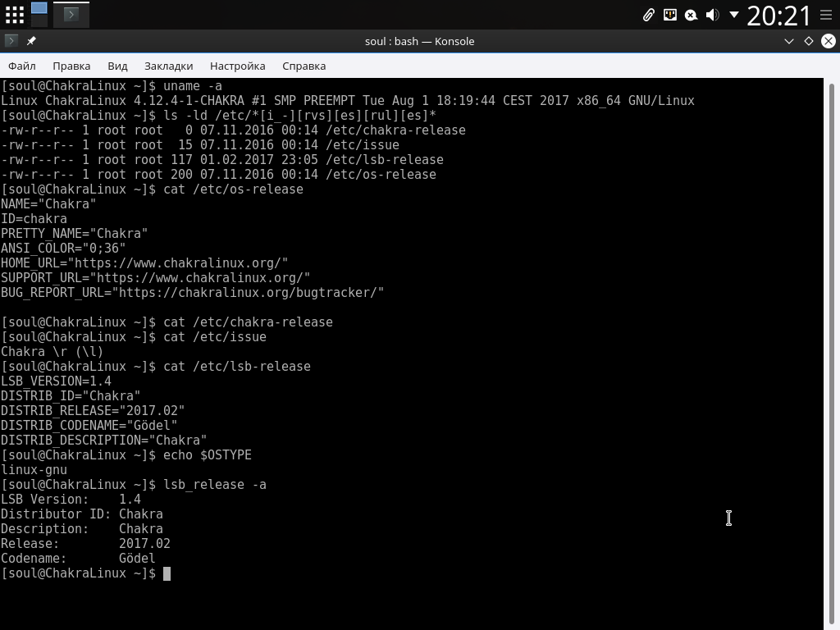Screen dimensions: 840x630
Task: Maximize Konsole with the diamond button
Action: pyautogui.click(x=808, y=41)
